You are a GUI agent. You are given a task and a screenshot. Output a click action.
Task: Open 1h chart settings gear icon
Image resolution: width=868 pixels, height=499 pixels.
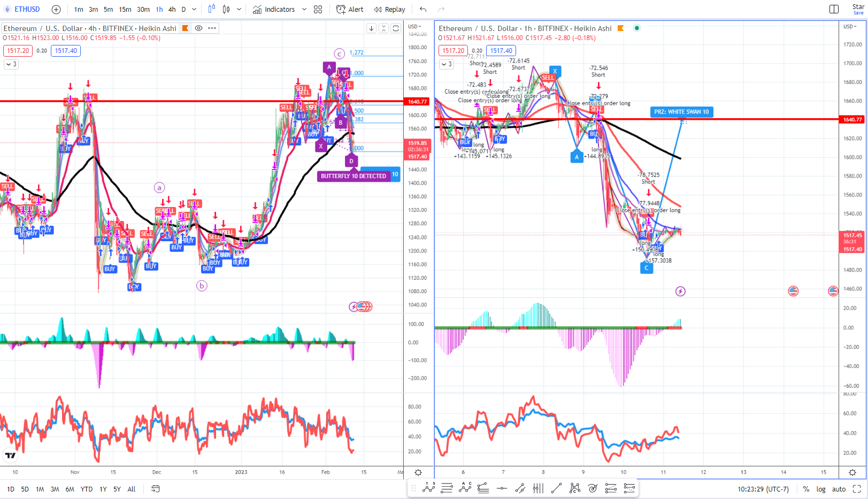tap(852, 472)
